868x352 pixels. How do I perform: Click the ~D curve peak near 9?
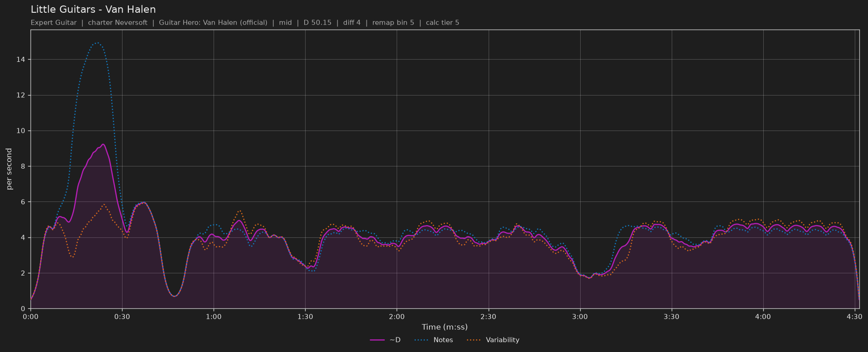(103, 145)
